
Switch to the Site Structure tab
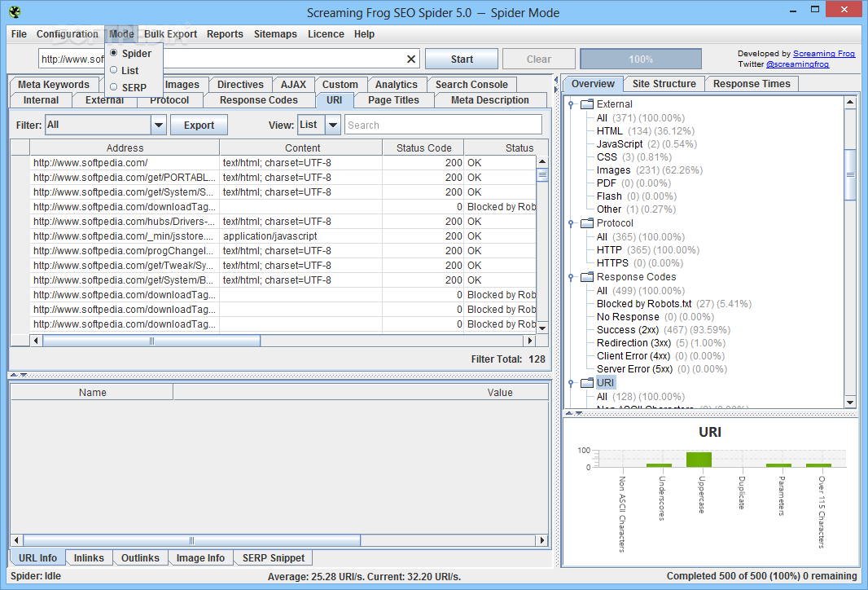point(664,84)
